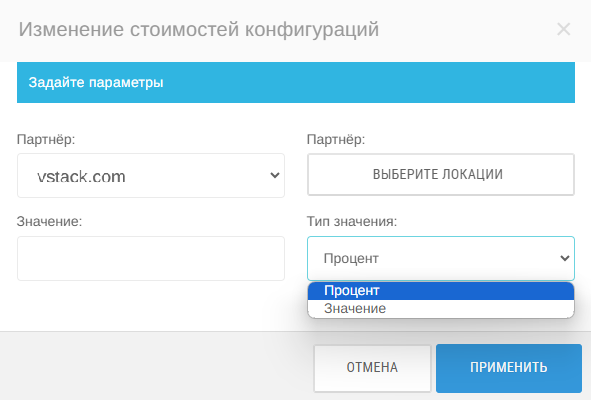The image size is (591, 400).
Task: Click the gray footer bar left of ОТМЕНА
Action: [x=156, y=366]
